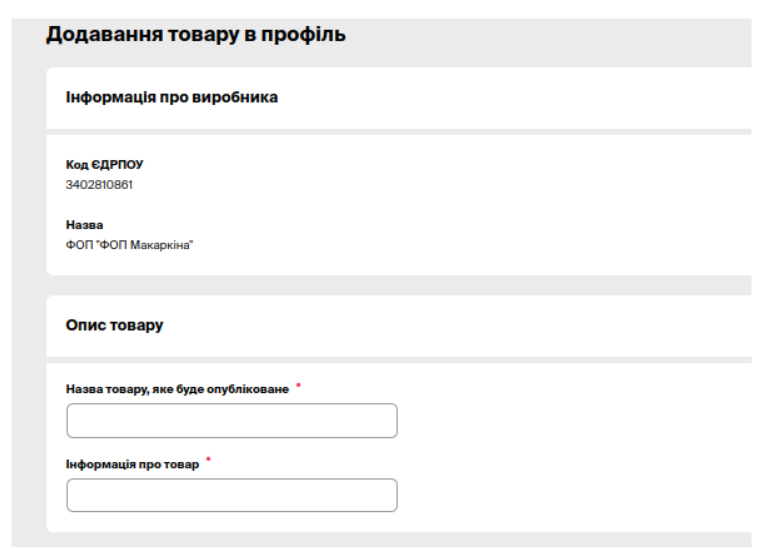
Task: Click the white strip at the left page edge
Action: [5, 300]
